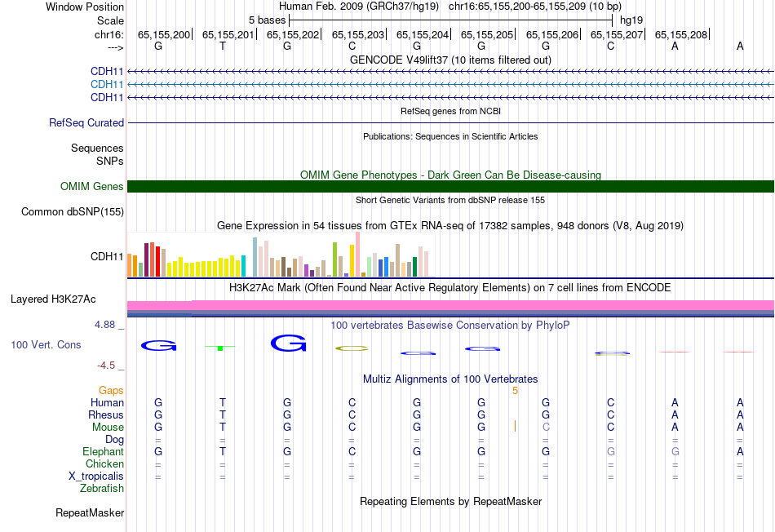
Task: Click the RepeatMasker track label
Action: click(x=90, y=512)
